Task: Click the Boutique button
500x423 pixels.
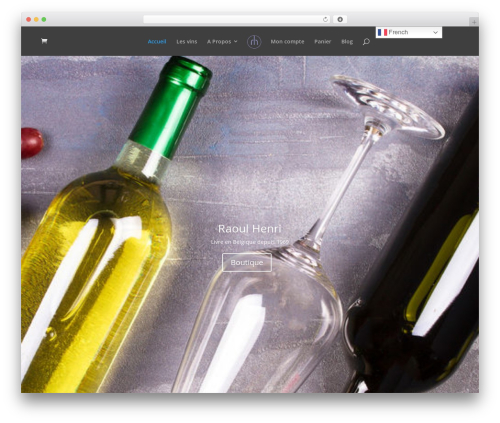Action: pos(247,263)
